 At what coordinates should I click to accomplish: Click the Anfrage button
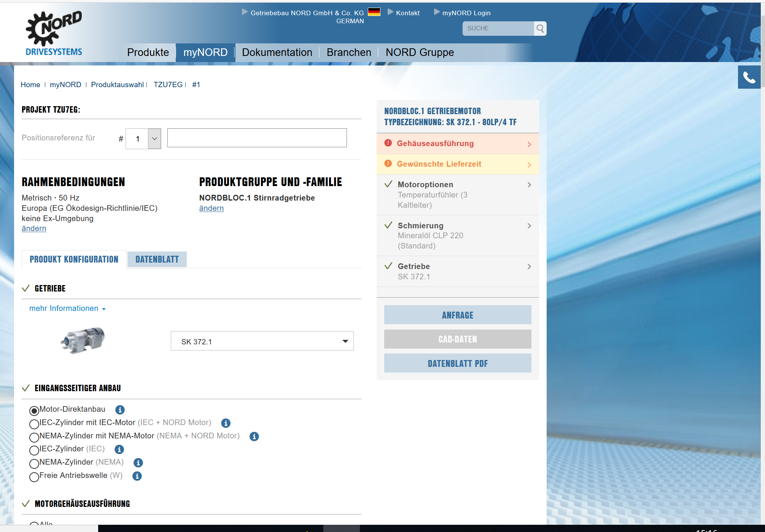[457, 315]
